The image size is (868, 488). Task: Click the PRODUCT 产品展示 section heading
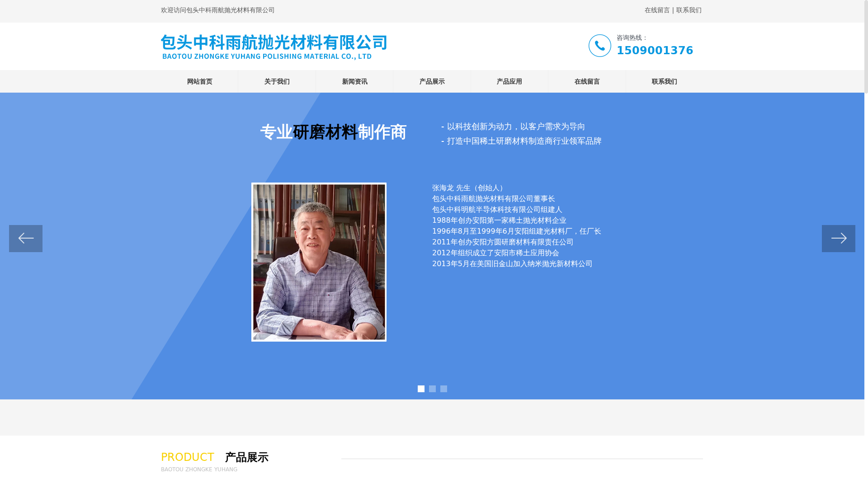pyautogui.click(x=215, y=457)
